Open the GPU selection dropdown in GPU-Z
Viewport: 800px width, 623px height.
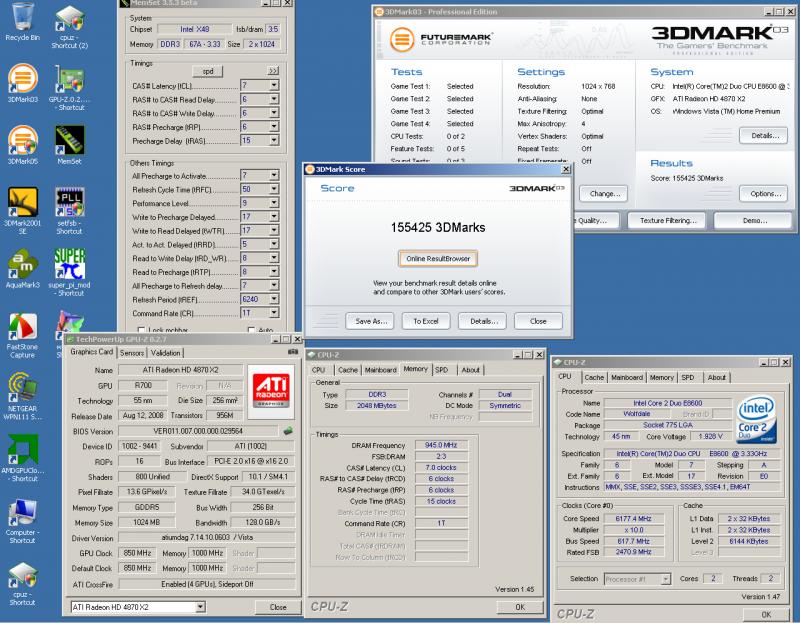tap(201, 607)
